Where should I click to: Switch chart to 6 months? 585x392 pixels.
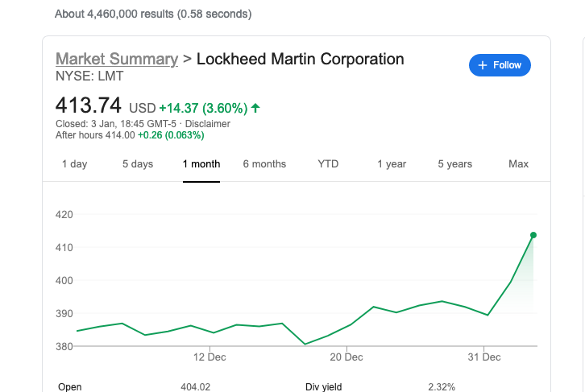point(264,164)
